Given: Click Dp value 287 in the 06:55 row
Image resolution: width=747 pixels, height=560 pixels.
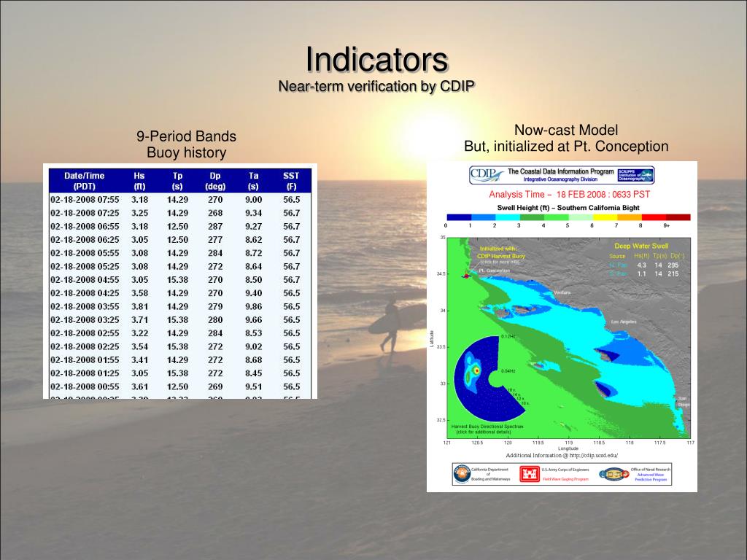Looking at the screenshot, I should click(x=215, y=226).
